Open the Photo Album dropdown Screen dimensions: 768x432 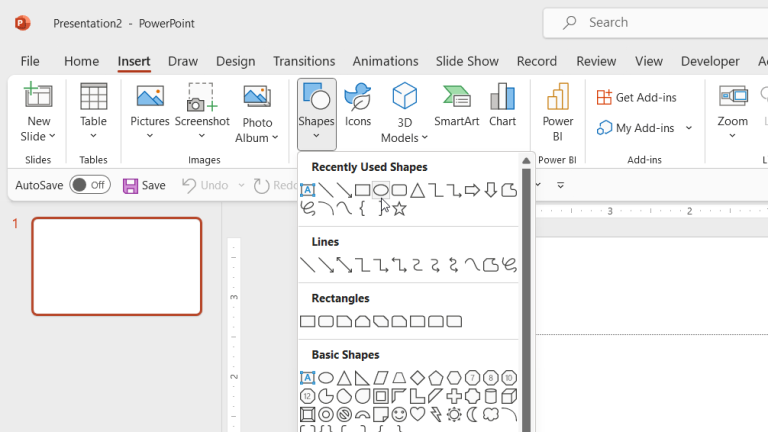coord(257,113)
